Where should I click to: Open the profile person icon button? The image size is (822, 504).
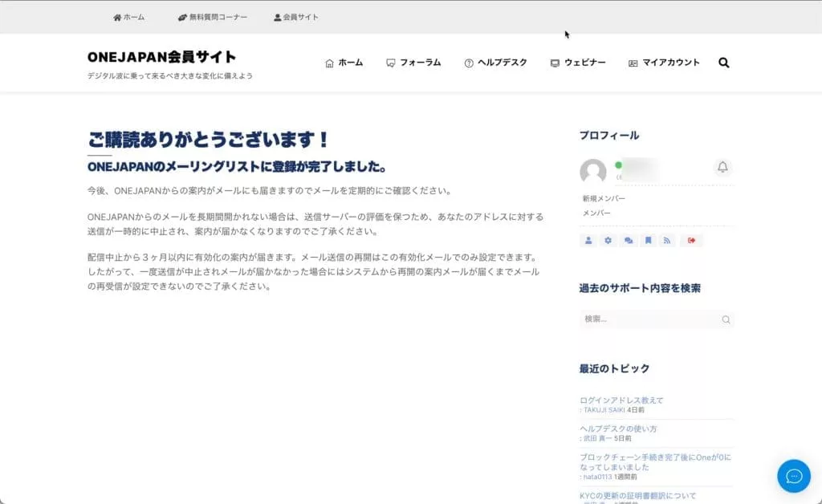588,240
